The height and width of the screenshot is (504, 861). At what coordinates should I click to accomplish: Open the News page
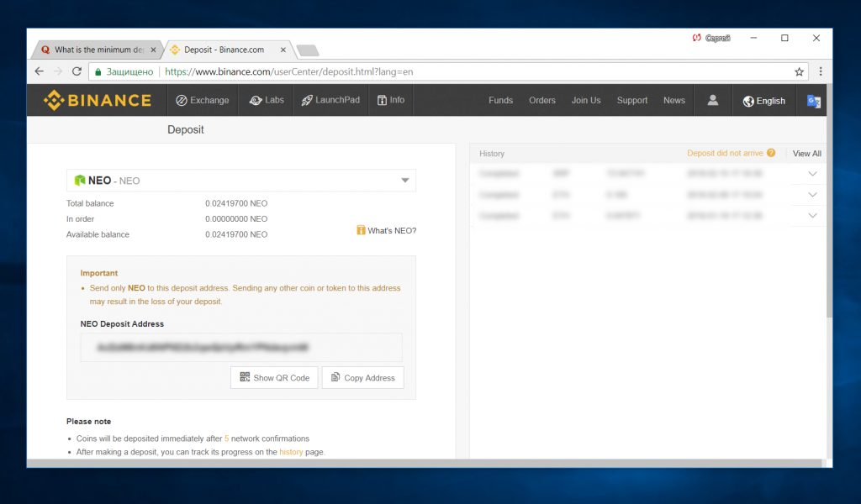coord(673,100)
